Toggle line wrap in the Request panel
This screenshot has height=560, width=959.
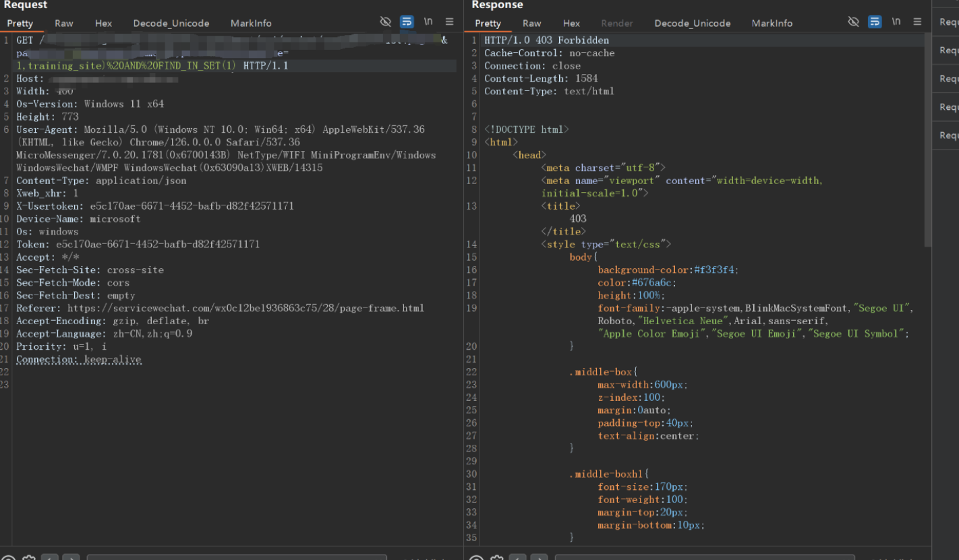pyautogui.click(x=407, y=22)
